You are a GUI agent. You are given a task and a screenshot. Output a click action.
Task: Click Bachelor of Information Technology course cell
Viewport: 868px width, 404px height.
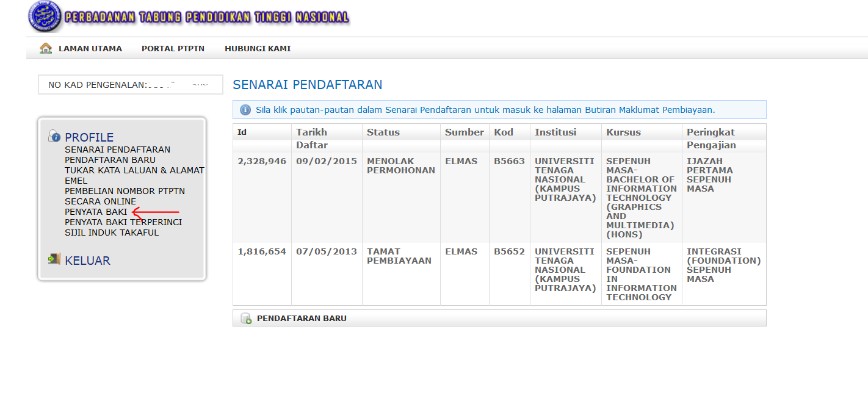tap(642, 198)
